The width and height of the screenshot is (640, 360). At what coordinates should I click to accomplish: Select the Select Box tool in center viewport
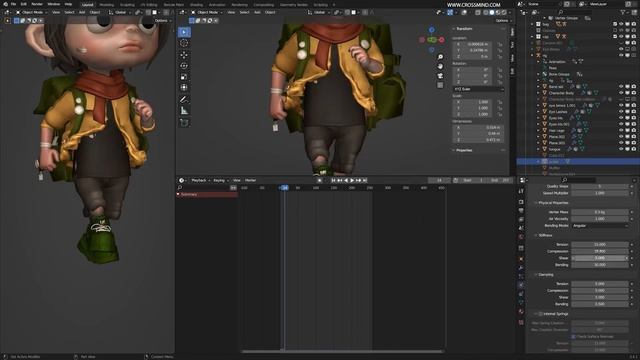click(x=184, y=32)
